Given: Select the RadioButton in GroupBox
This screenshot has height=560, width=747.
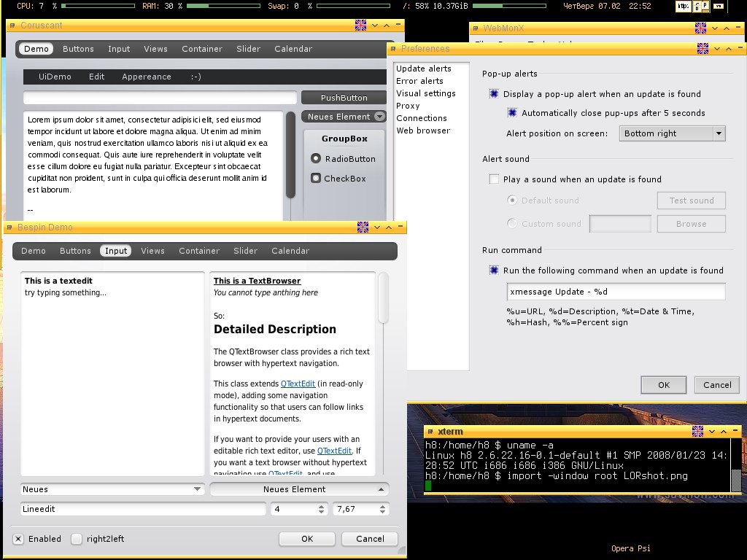Looking at the screenshot, I should (x=316, y=158).
